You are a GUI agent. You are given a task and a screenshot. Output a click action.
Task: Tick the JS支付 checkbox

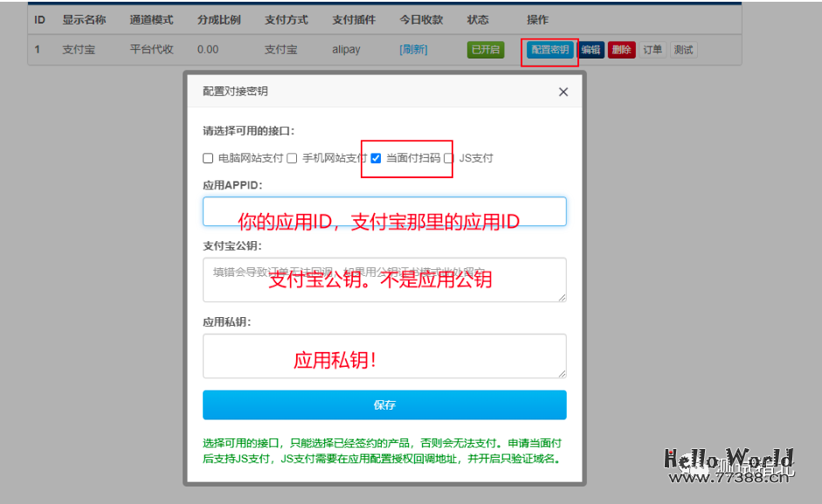448,158
